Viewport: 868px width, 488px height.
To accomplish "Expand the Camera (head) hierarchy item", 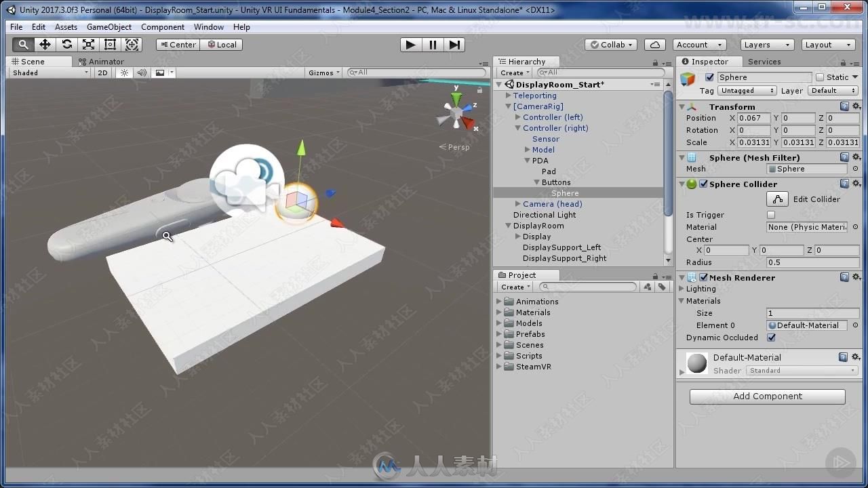I will pyautogui.click(x=518, y=204).
